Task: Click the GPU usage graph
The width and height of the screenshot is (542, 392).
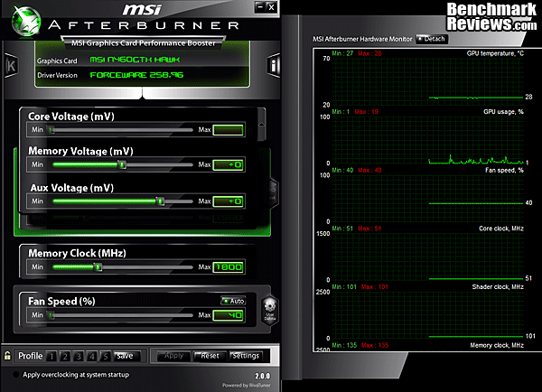Action: coord(427,140)
